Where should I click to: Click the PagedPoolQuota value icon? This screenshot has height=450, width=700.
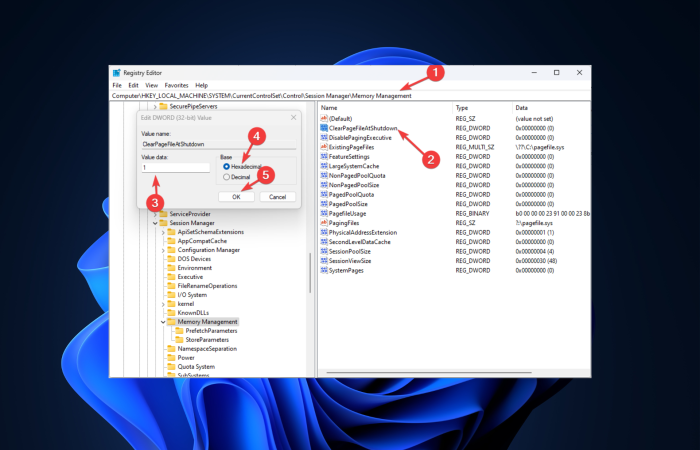tap(324, 195)
